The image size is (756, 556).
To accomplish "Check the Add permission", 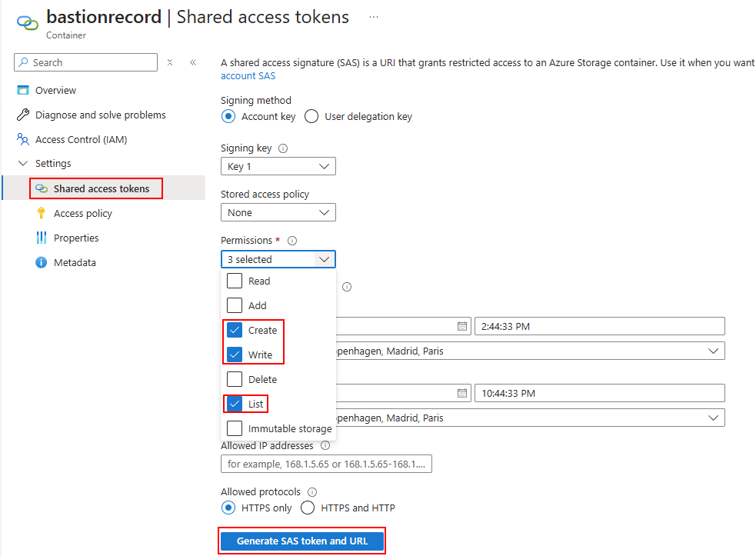I will click(235, 305).
